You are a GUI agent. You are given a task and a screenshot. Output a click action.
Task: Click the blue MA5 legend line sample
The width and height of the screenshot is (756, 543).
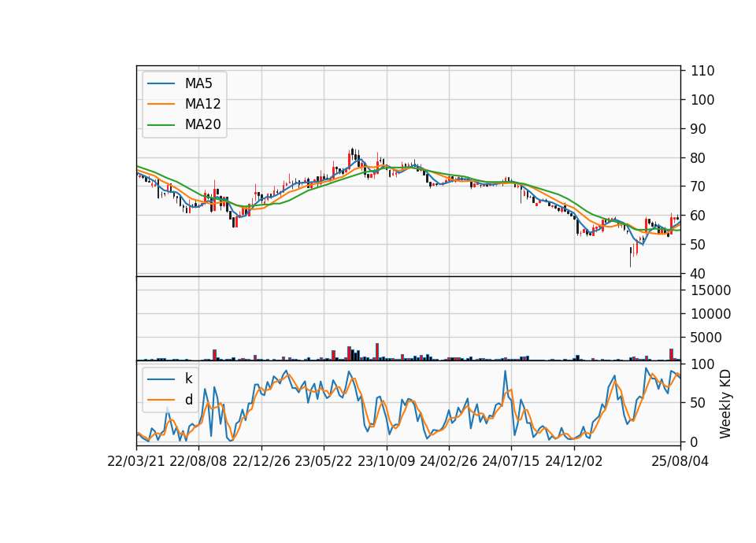161,83
